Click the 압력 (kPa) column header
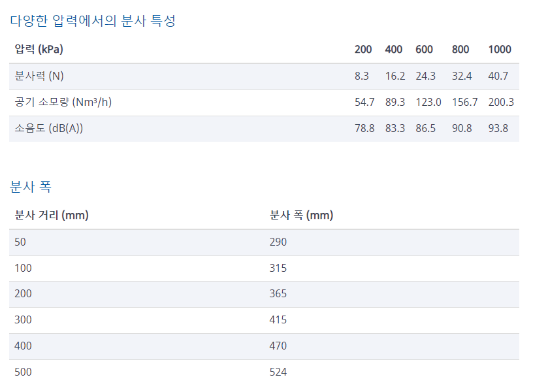 pos(39,50)
